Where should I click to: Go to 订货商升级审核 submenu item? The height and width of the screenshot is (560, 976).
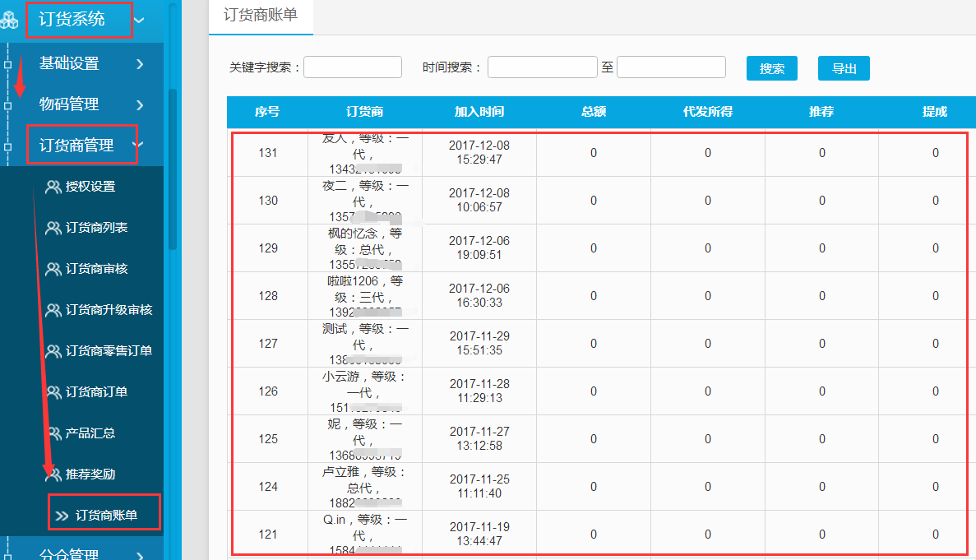tap(109, 310)
